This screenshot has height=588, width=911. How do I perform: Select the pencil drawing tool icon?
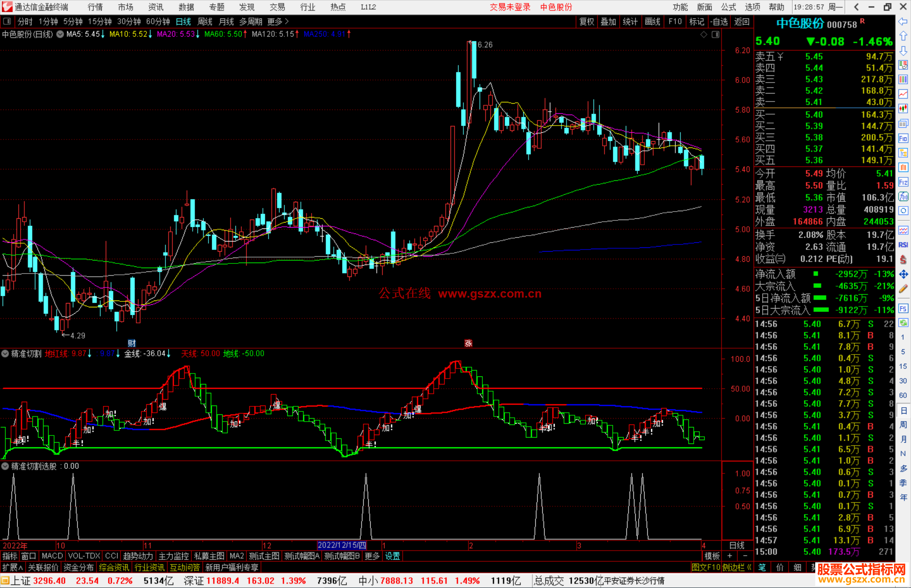click(903, 289)
